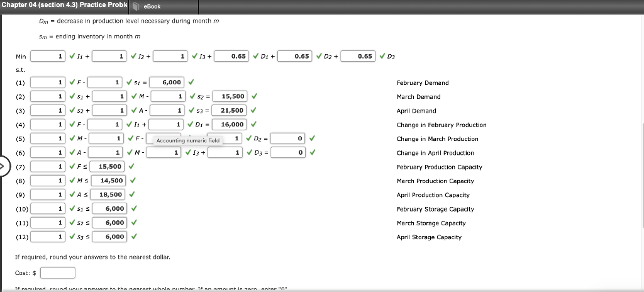Click the Cost dollar input field
Viewport: 644px width, 292px height.
[57, 273]
